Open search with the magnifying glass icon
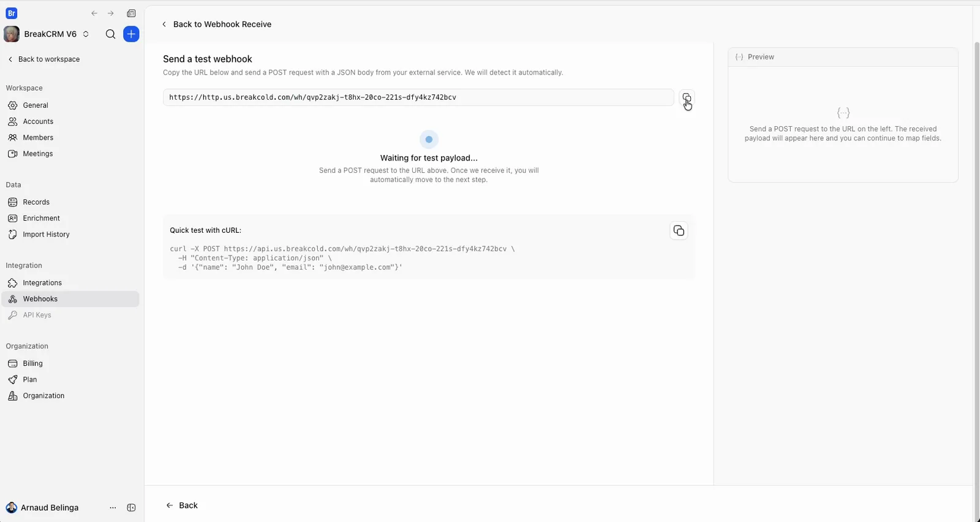Screen dimensions: 980x522 pyautogui.click(x=110, y=34)
